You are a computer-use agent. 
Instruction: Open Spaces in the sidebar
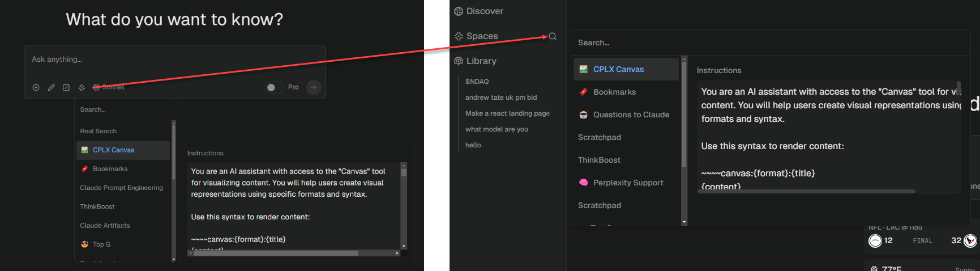[477, 36]
